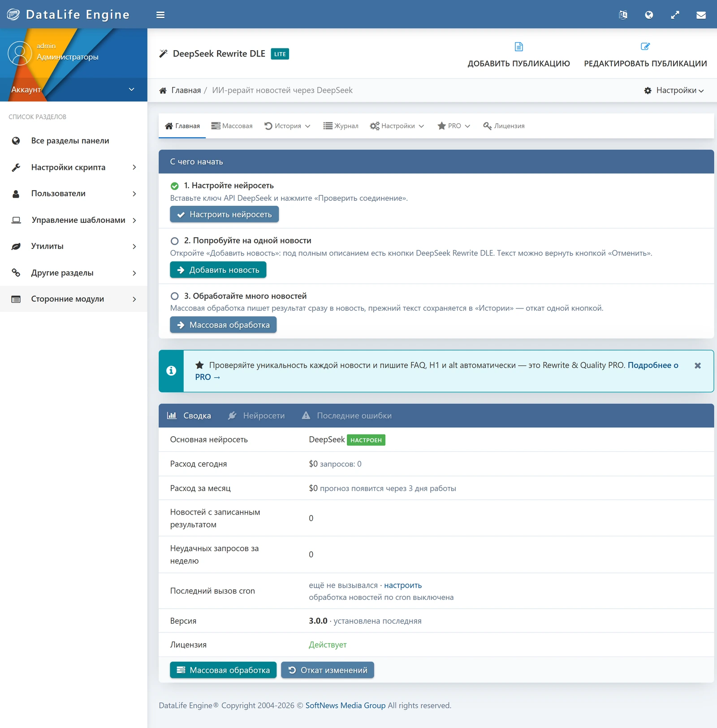Click the step 2 empty circle marker

175,241
